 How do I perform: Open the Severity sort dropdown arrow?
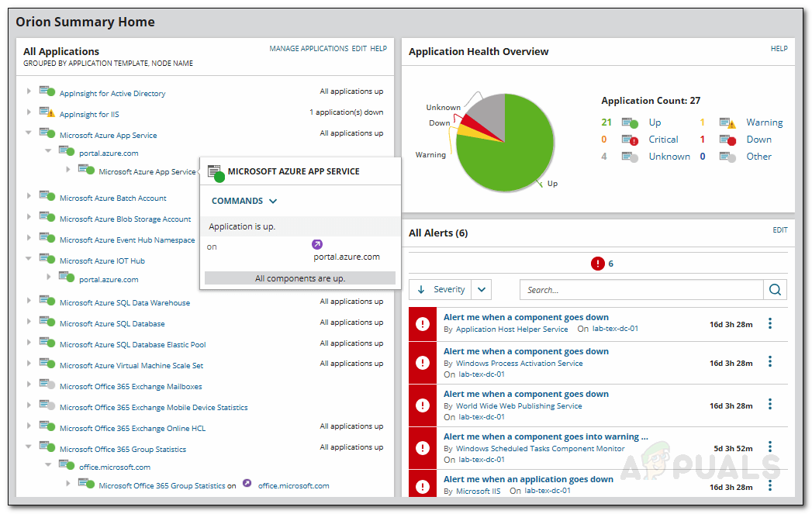click(x=482, y=289)
